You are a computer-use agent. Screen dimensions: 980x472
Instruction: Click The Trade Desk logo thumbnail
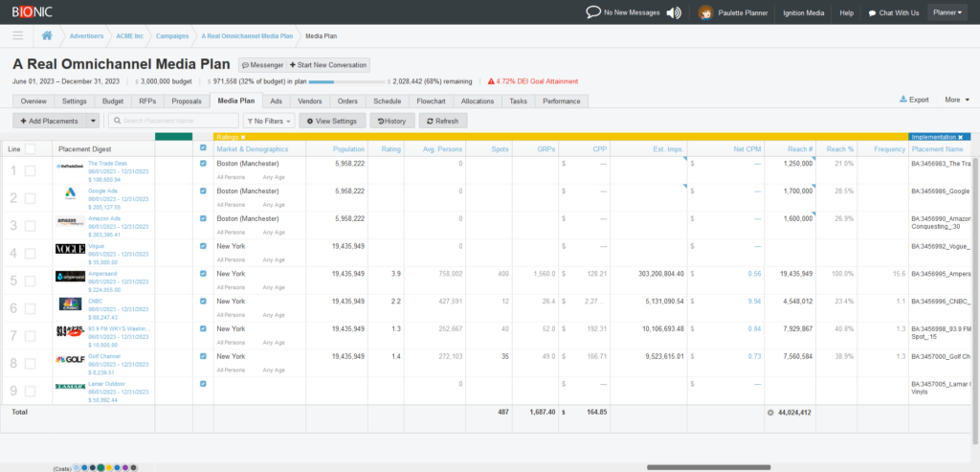click(70, 167)
